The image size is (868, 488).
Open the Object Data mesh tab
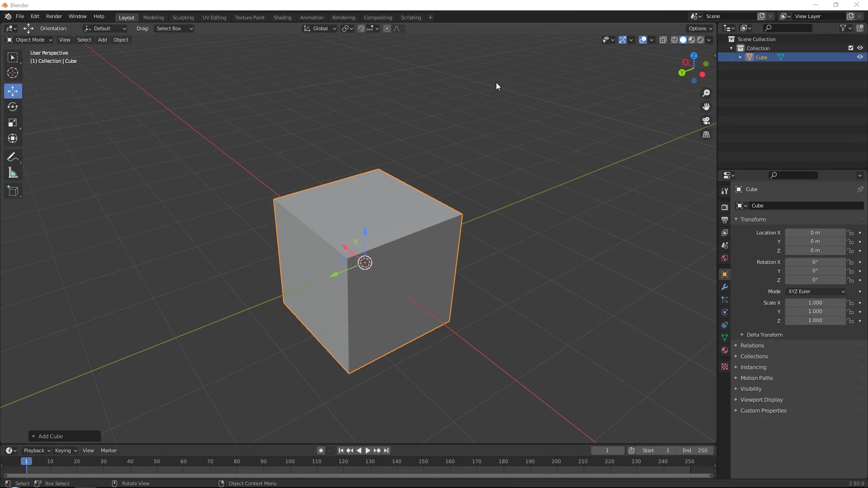click(x=725, y=338)
